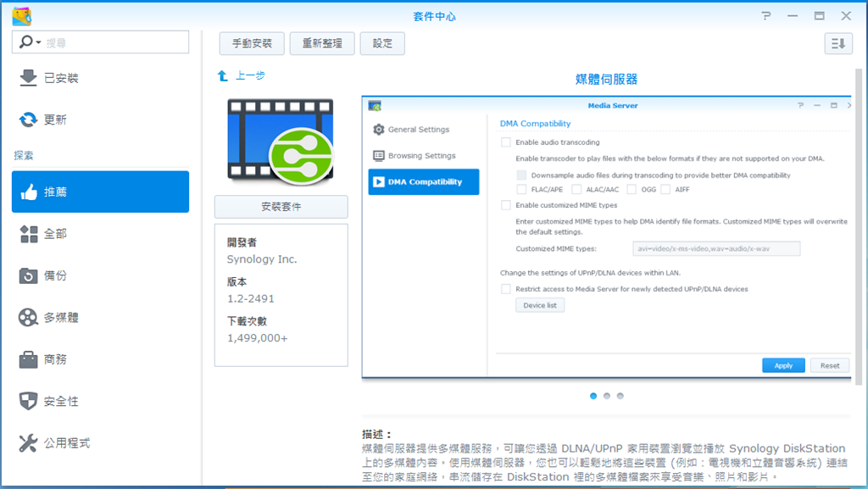Click the 媒體伺服器 package title
Viewport: 868px width, 489px height.
(x=607, y=79)
